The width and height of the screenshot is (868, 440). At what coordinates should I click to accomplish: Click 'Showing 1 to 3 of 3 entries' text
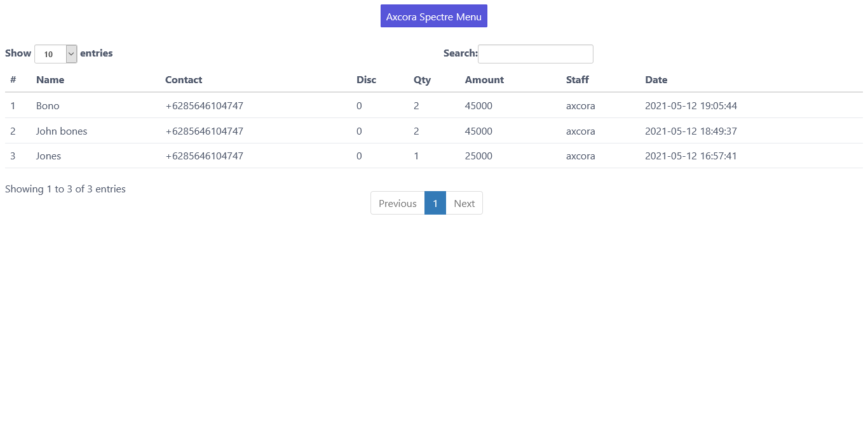(65, 189)
